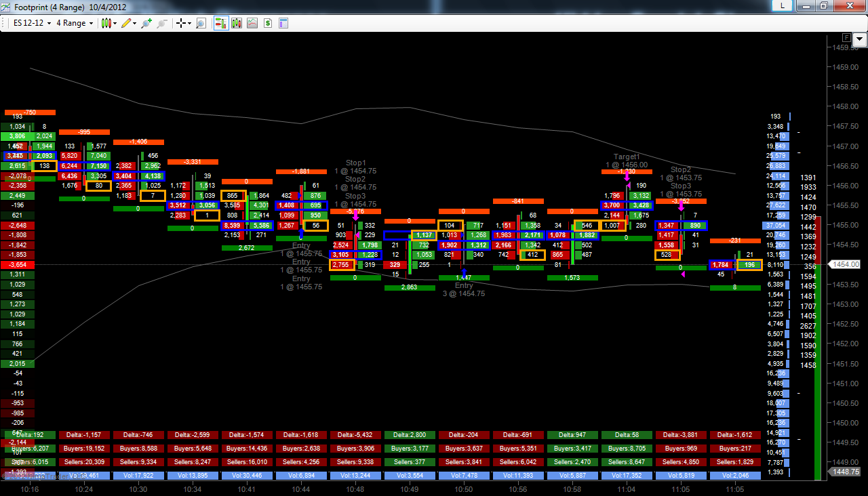The height and width of the screenshot is (496, 868).
Task: Click the zoom in magnifier icon
Action: coord(146,23)
